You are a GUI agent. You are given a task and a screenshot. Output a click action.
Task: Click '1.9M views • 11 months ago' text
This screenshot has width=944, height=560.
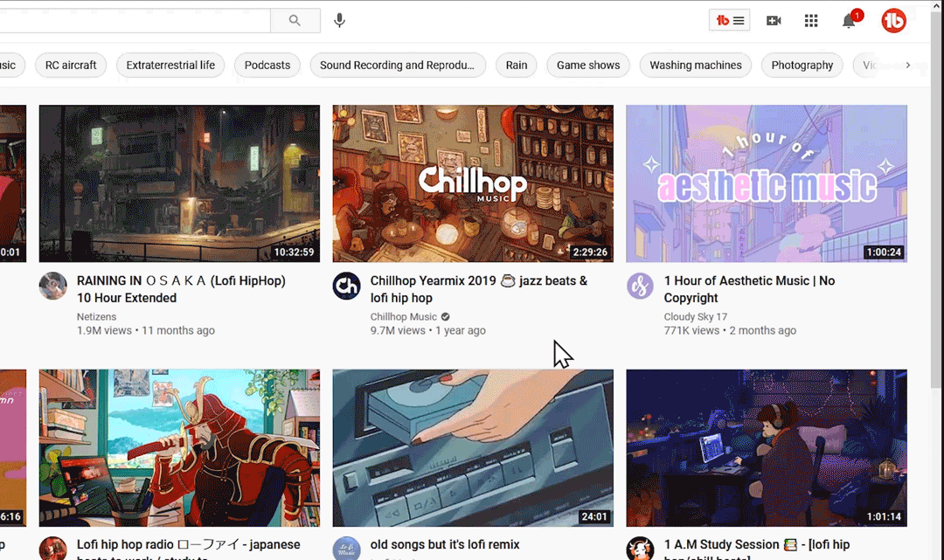tap(146, 330)
